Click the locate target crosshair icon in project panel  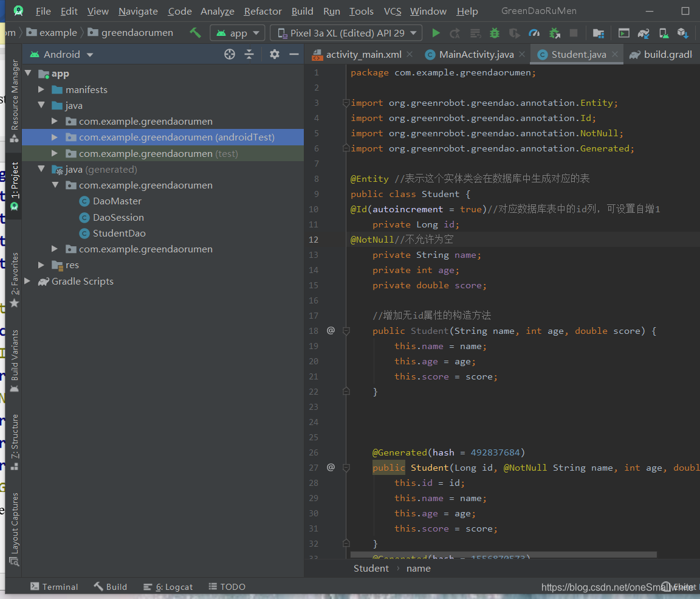pos(230,55)
